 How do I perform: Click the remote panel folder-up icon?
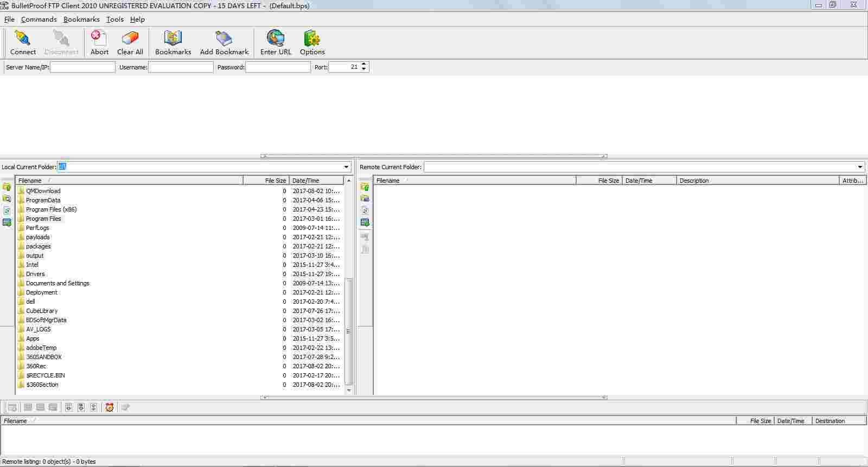point(365,187)
